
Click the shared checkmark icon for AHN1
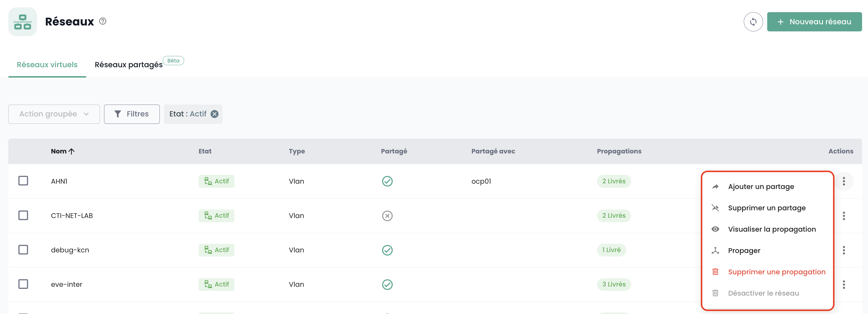point(387,181)
